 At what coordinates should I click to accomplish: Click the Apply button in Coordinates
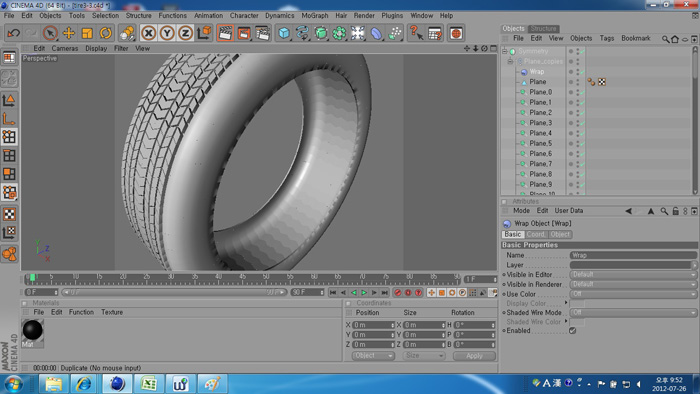(x=474, y=356)
